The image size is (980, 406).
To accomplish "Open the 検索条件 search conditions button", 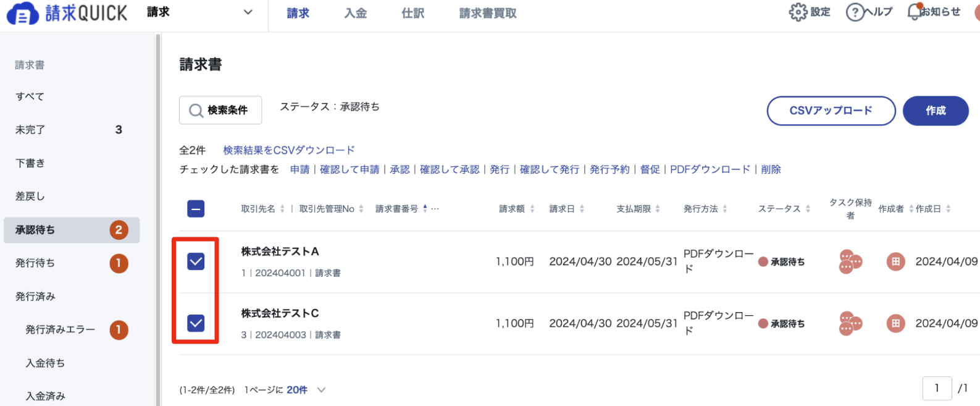I will (x=220, y=110).
